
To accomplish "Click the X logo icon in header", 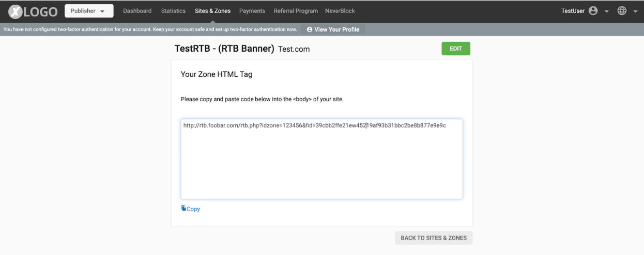I will click(x=16, y=11).
